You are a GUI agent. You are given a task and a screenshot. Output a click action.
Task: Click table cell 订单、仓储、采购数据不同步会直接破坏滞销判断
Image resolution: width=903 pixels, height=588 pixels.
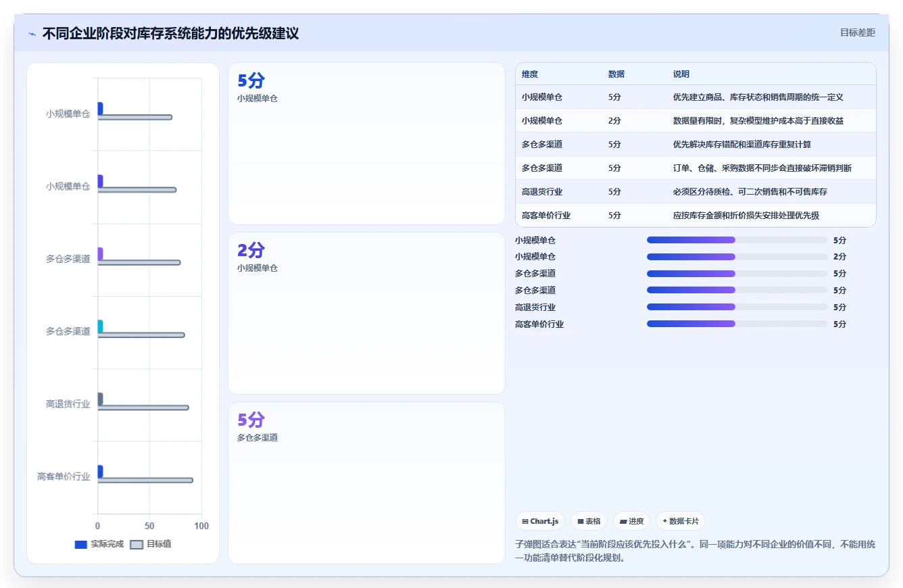coord(762,168)
